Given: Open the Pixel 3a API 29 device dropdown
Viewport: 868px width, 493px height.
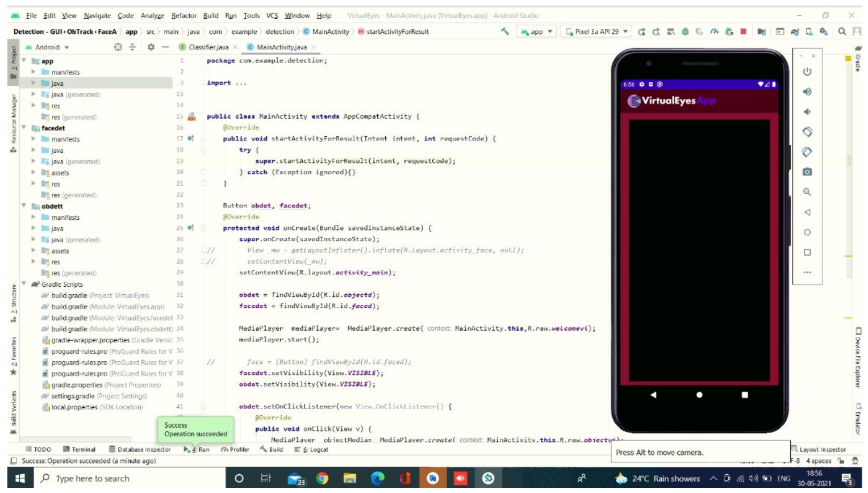Looking at the screenshot, I should 597,32.
